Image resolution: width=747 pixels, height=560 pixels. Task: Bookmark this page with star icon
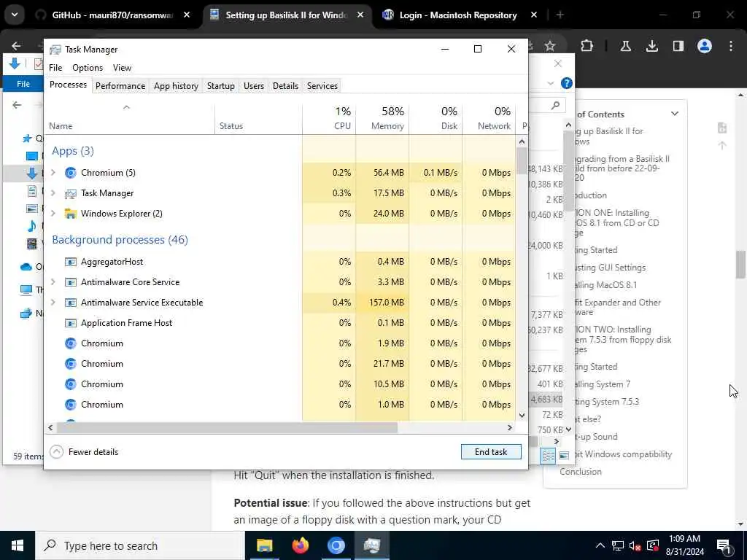pyautogui.click(x=550, y=46)
